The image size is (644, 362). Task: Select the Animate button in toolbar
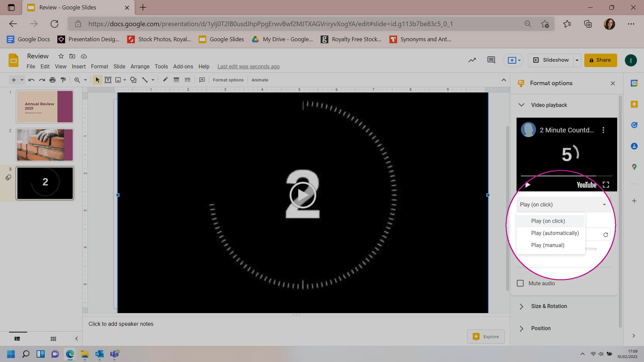[x=260, y=80]
